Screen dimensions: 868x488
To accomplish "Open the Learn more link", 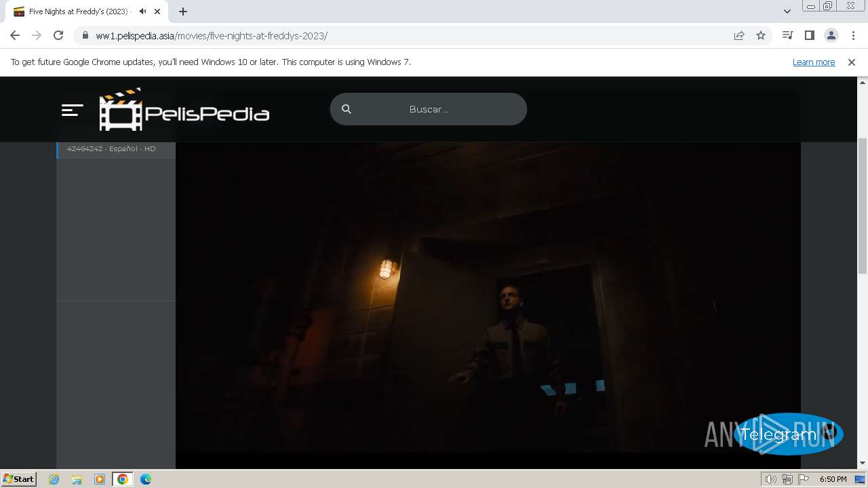I will [814, 62].
